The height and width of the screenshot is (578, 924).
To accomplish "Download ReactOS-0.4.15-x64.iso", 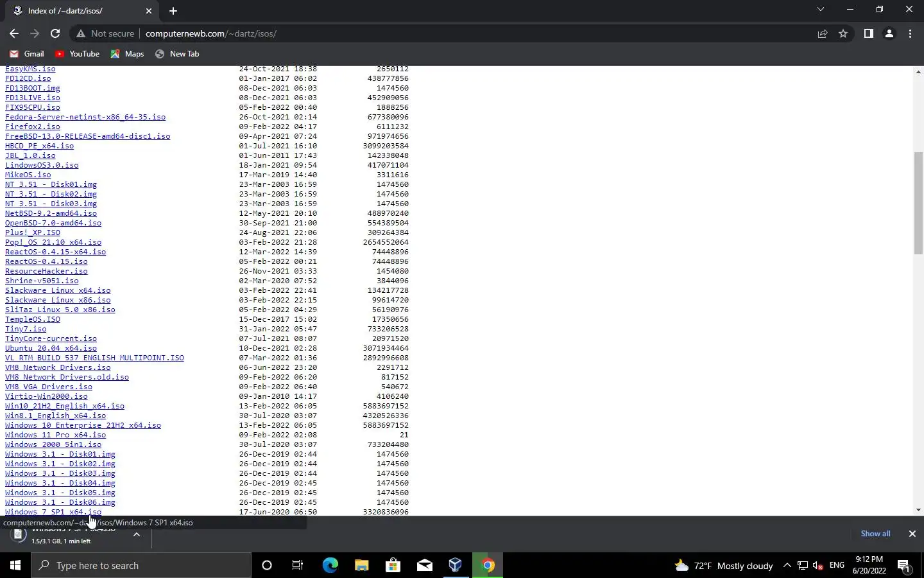I will (56, 252).
